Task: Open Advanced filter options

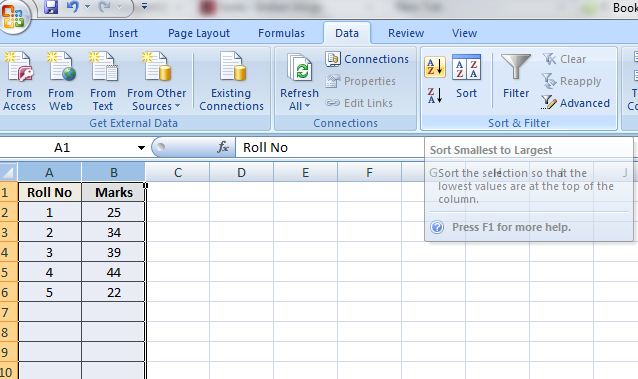Action: pyautogui.click(x=576, y=103)
